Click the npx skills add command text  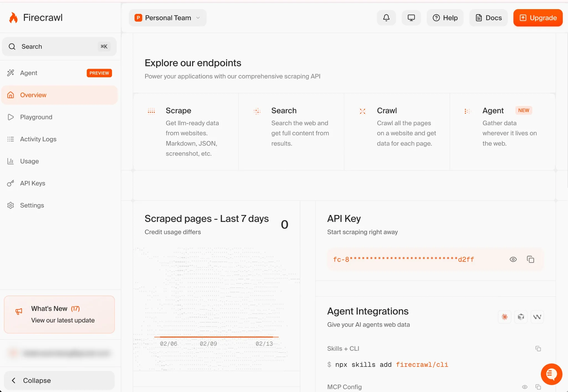click(392, 365)
